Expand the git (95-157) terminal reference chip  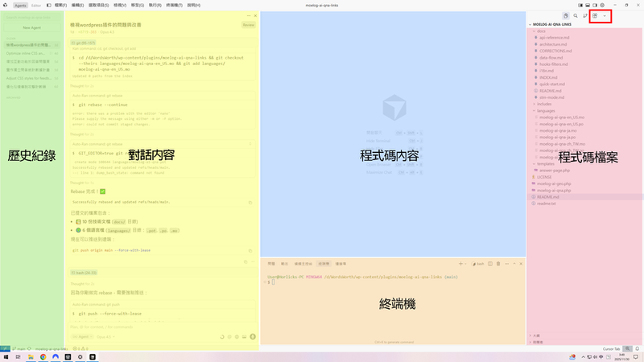(x=83, y=43)
